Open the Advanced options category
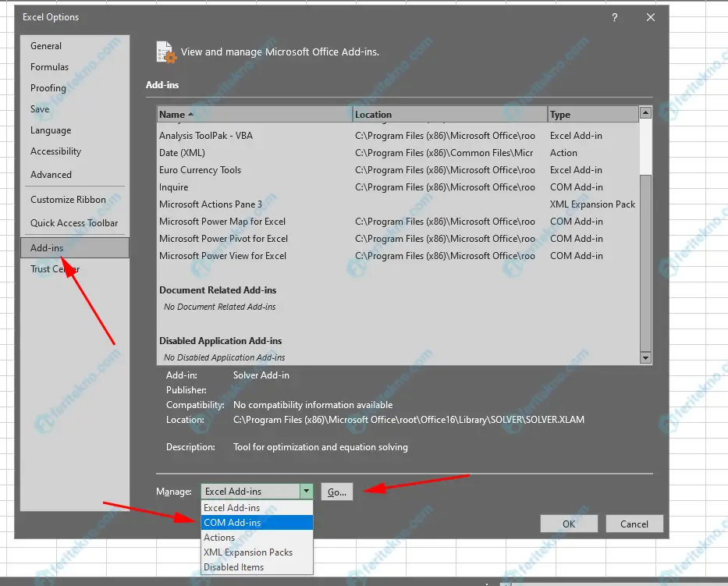The width and height of the screenshot is (728, 586). point(74,175)
